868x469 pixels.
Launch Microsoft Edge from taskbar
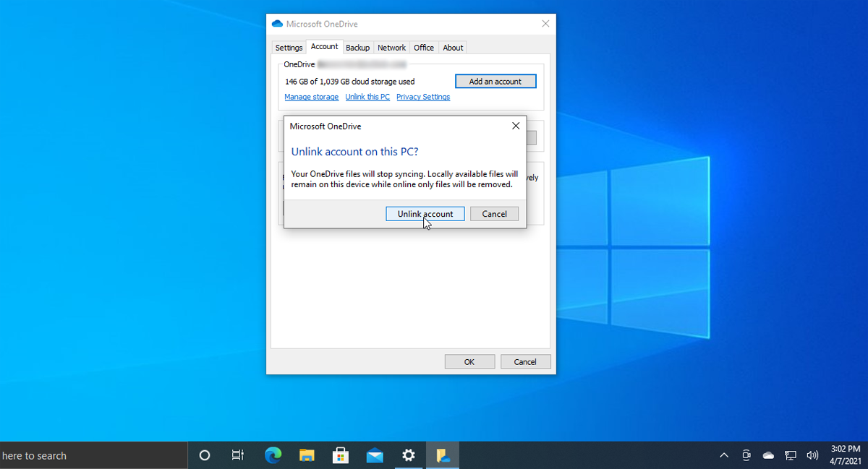click(x=273, y=455)
